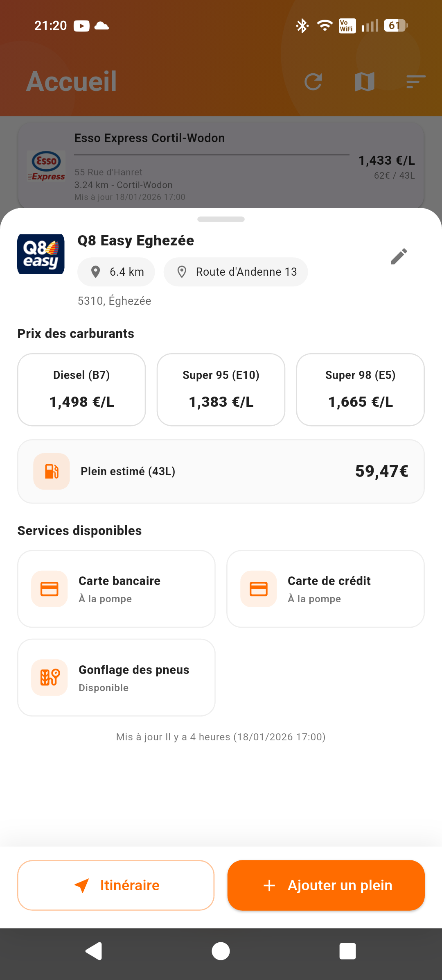442x980 pixels.
Task: Tap the battery indicator in status bar
Action: [x=394, y=25]
